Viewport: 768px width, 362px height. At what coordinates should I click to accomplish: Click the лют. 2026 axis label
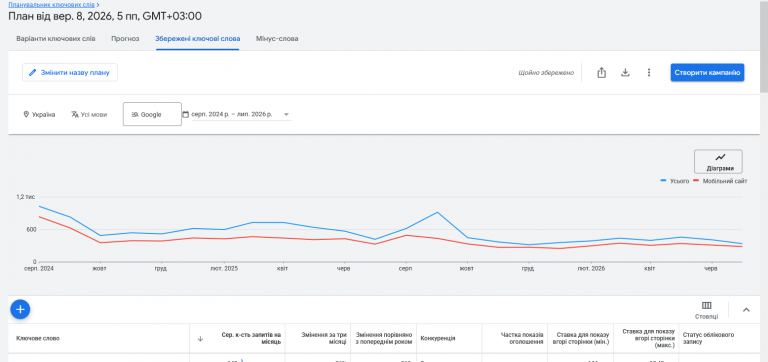pyautogui.click(x=591, y=269)
